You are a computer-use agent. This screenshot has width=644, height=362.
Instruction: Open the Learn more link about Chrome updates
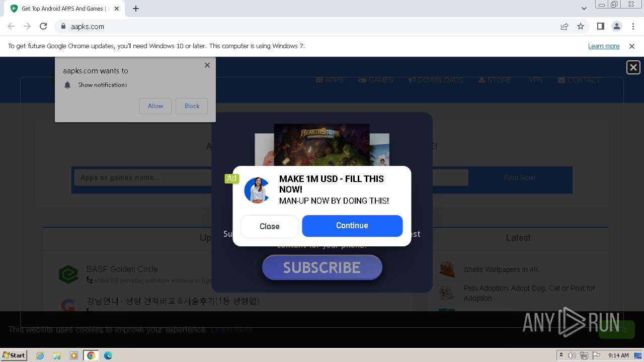(604, 46)
